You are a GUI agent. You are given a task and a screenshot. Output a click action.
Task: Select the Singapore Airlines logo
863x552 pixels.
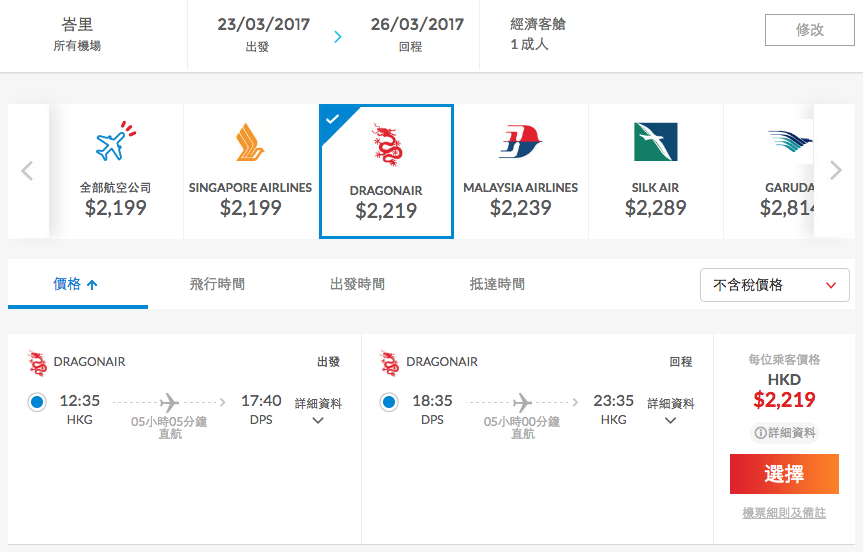point(250,142)
